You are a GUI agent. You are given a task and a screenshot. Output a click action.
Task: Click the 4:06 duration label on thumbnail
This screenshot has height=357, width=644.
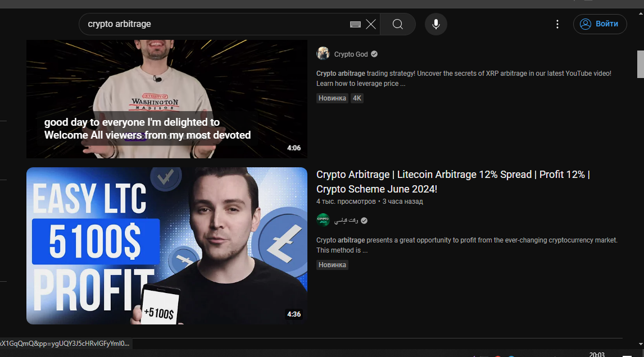294,148
